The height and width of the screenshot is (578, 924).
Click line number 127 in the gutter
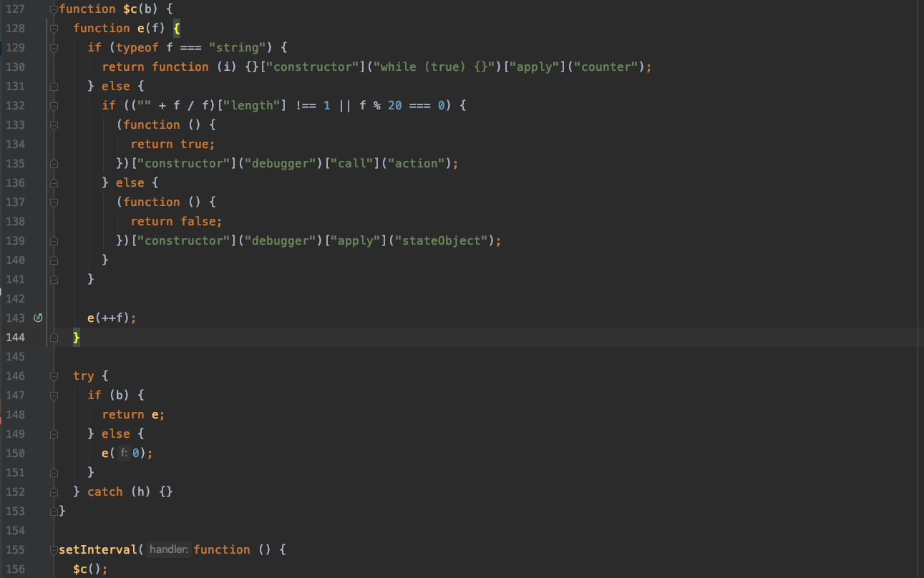14,9
